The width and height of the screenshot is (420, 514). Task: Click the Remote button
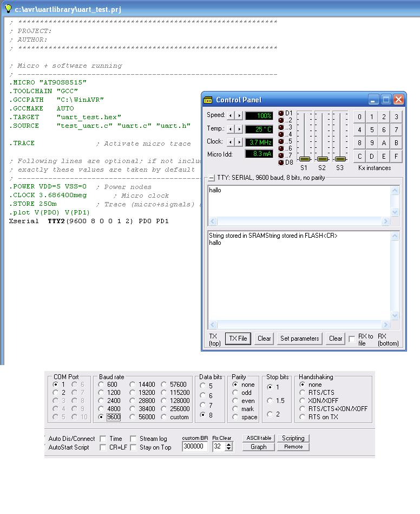[x=293, y=447]
